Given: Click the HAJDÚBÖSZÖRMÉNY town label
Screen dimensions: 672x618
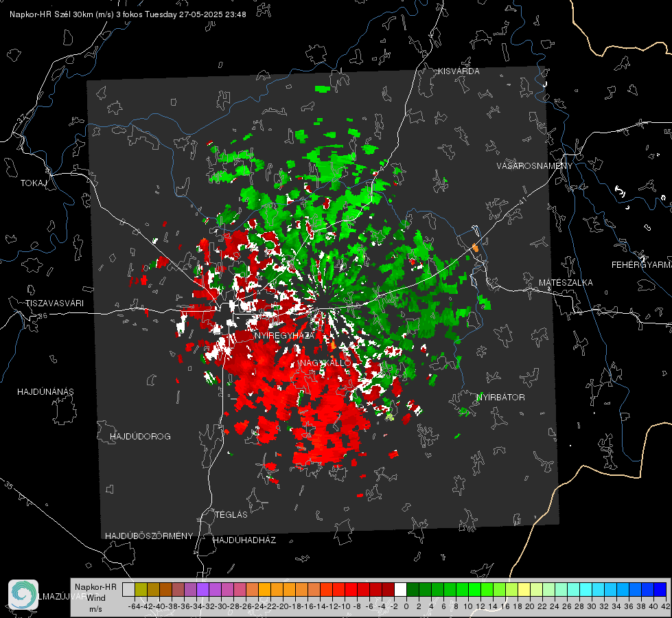Looking at the screenshot, I should [149, 536].
